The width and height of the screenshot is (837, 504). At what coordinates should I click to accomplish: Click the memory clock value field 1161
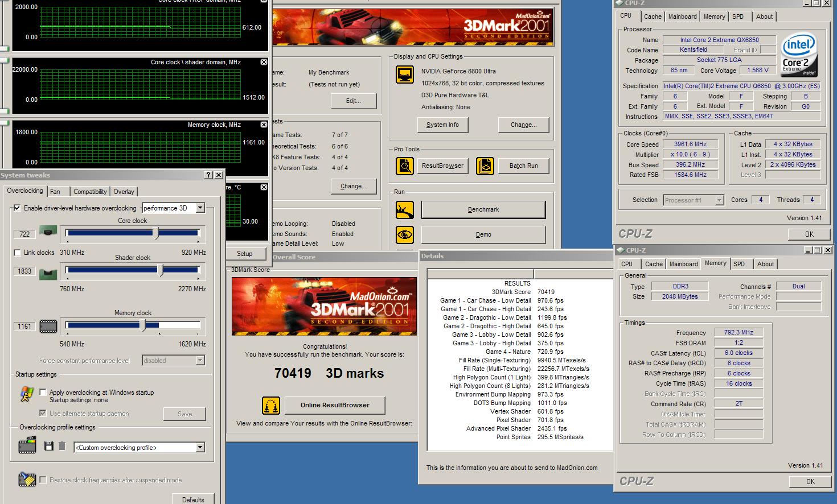point(24,327)
